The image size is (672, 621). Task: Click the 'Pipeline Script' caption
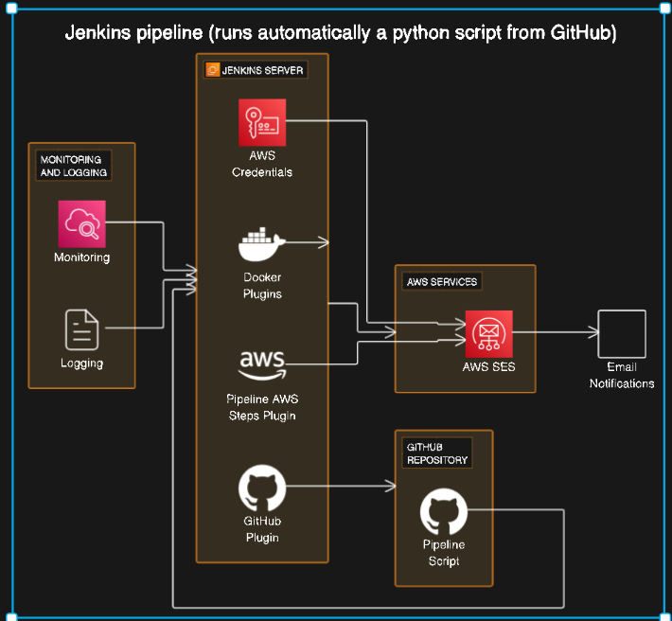point(444,553)
